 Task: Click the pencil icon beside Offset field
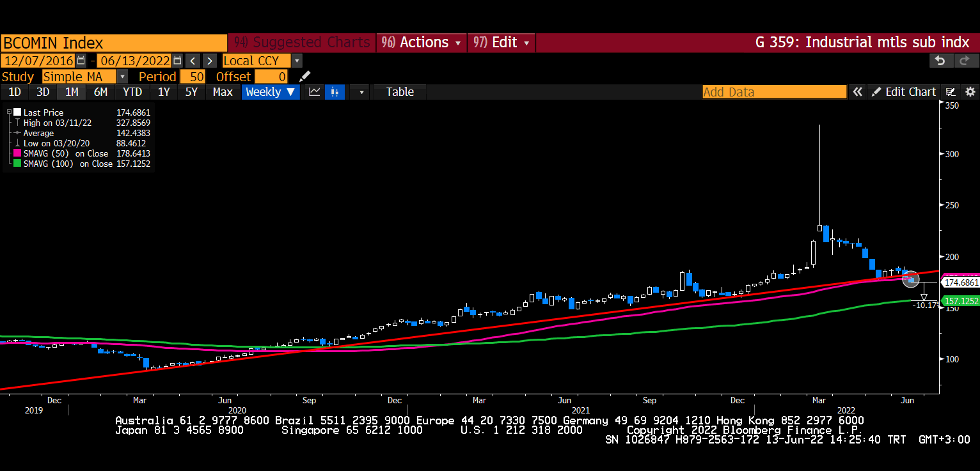[305, 77]
